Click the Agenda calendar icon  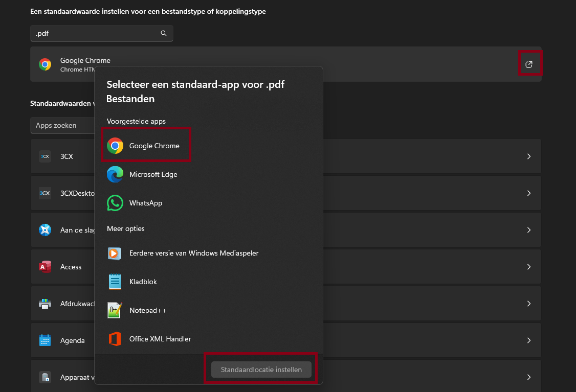point(45,340)
